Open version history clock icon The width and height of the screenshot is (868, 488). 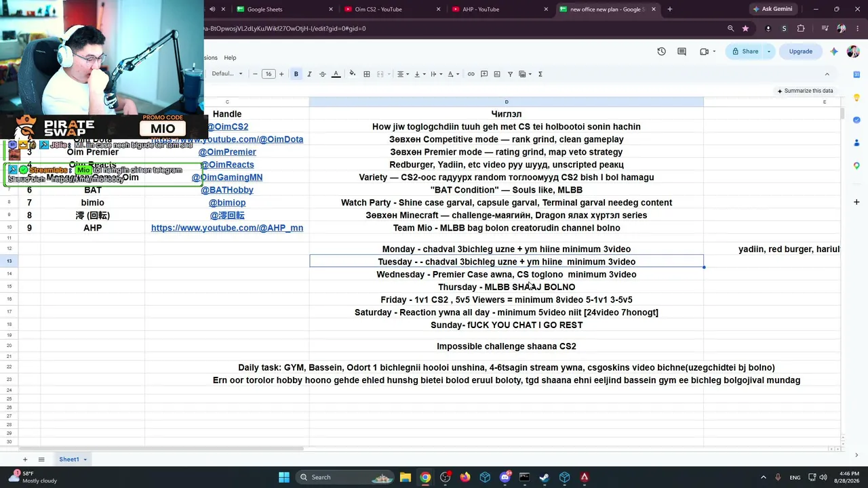pyautogui.click(x=661, y=52)
